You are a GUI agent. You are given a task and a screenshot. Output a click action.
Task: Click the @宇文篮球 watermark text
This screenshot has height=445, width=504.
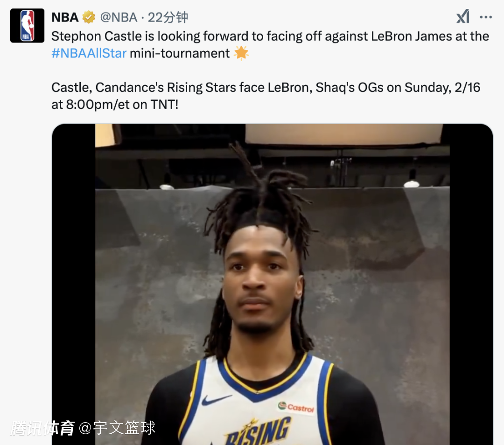click(x=117, y=428)
